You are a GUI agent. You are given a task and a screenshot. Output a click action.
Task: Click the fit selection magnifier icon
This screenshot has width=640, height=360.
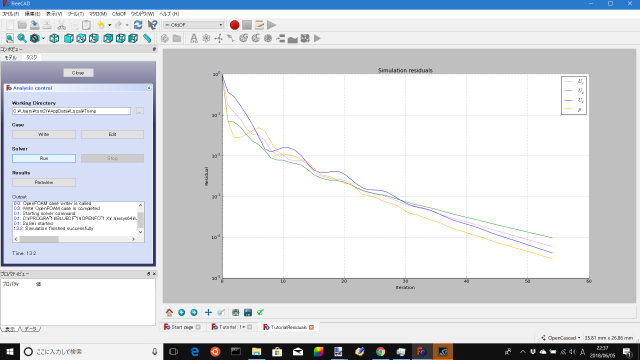[x=22, y=38]
